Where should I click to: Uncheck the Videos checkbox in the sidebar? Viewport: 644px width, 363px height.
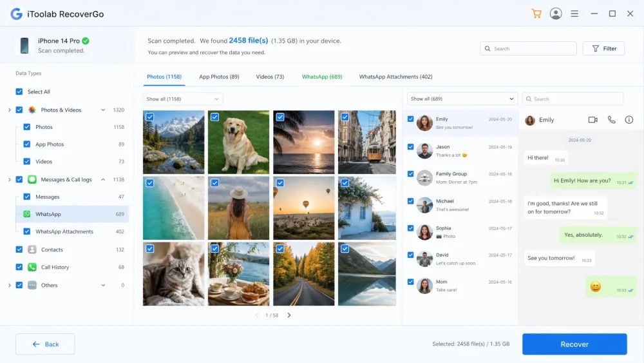[x=26, y=162]
